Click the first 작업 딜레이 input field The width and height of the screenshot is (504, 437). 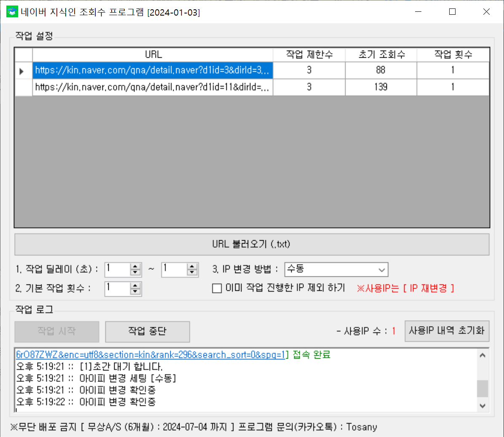tap(118, 270)
